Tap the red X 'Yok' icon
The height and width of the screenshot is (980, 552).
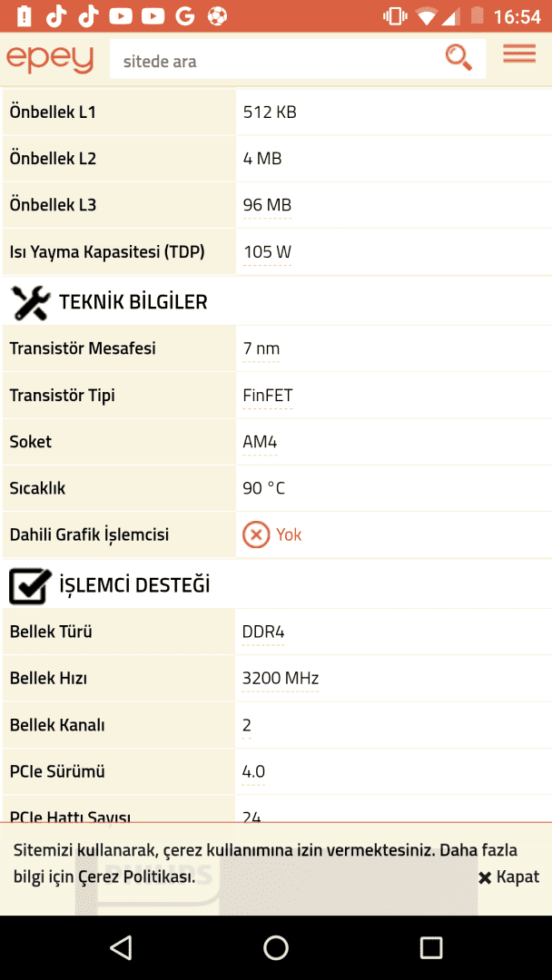tap(256, 534)
